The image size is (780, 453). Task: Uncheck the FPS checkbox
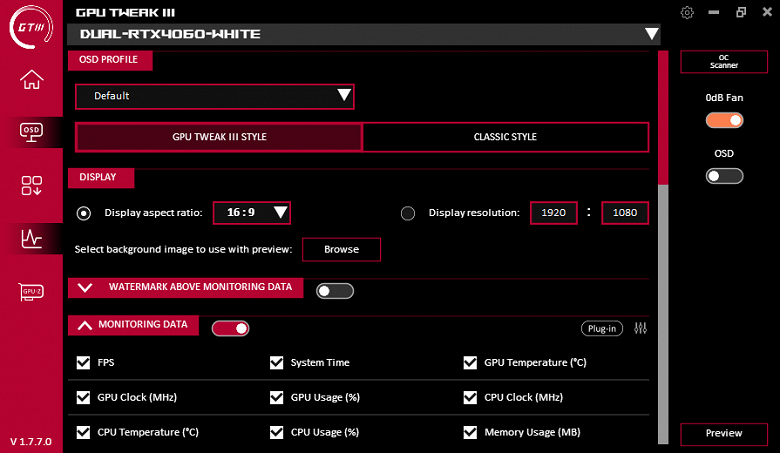coord(83,362)
